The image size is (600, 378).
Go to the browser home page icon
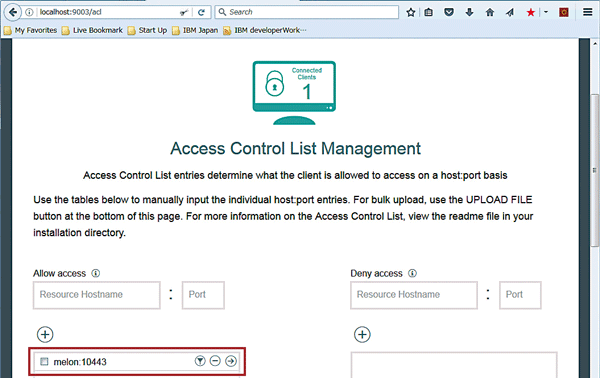pos(490,12)
